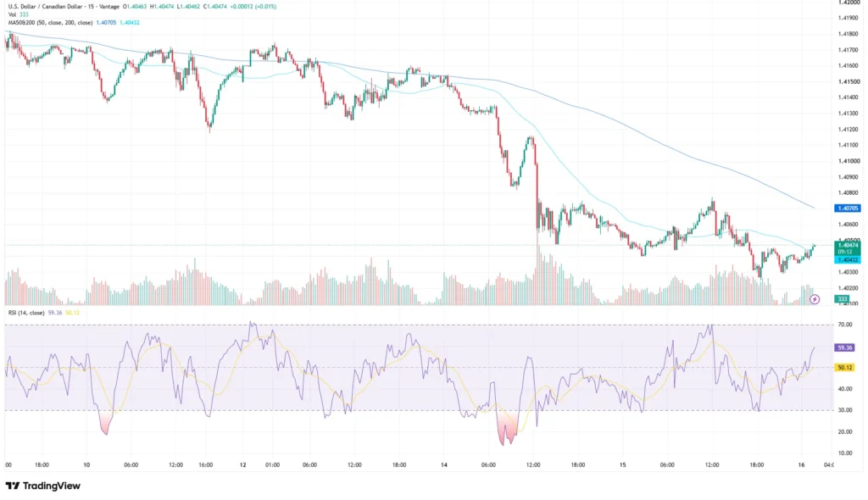Viewport: 868px width, 500px height.
Task: Click the 1.41500 price axis label
Action: coord(849,81)
